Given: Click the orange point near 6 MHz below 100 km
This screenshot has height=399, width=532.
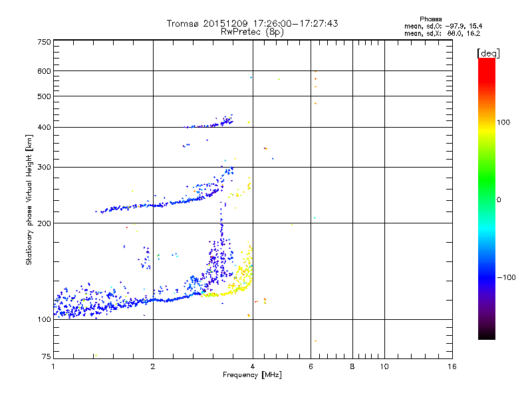Looking at the screenshot, I should (x=315, y=341).
